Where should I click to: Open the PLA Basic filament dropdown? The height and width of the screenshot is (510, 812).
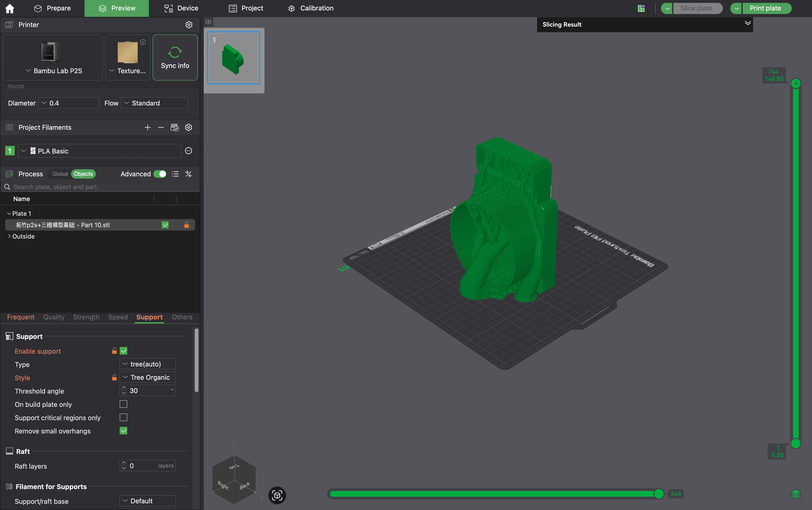coord(100,151)
